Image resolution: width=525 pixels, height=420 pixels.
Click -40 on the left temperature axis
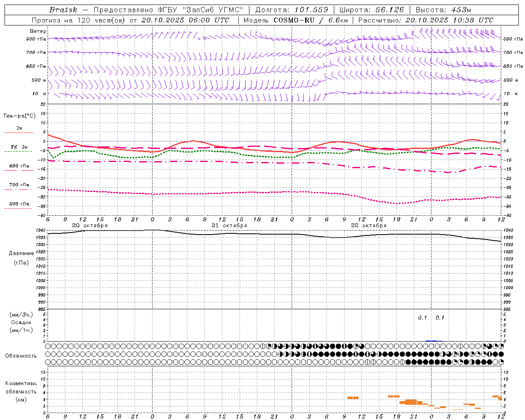pos(42,215)
